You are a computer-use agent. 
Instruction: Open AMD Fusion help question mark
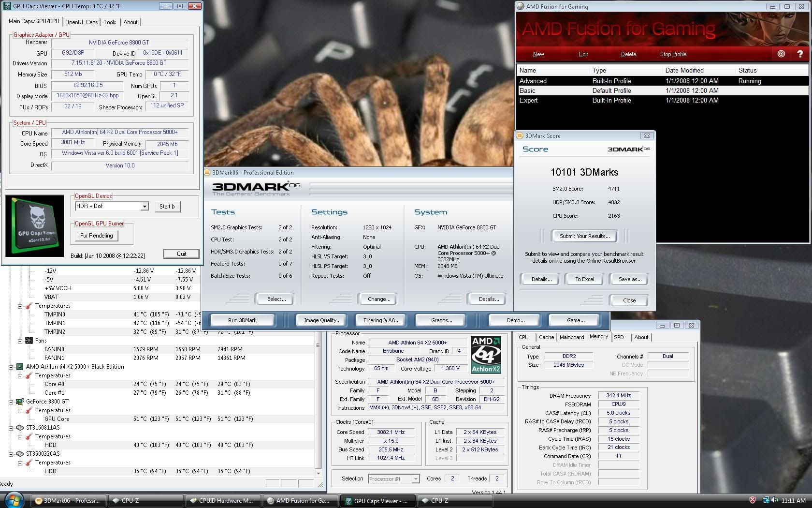[x=800, y=54]
